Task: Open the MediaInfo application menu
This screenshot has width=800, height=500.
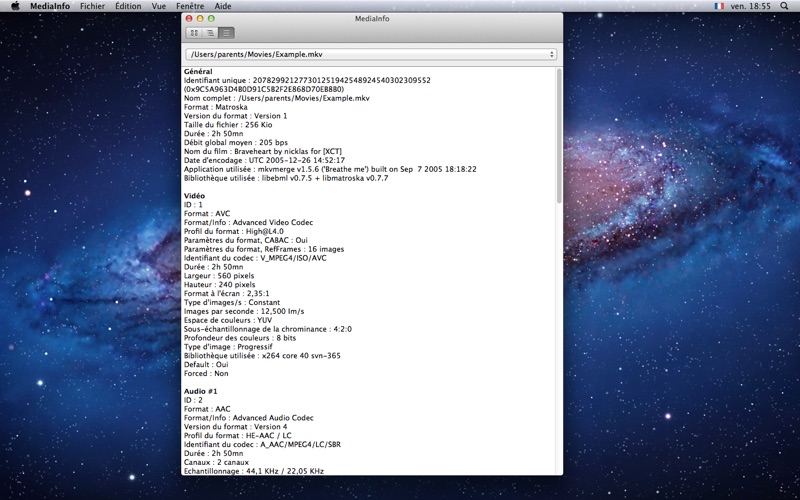Action: (50, 6)
